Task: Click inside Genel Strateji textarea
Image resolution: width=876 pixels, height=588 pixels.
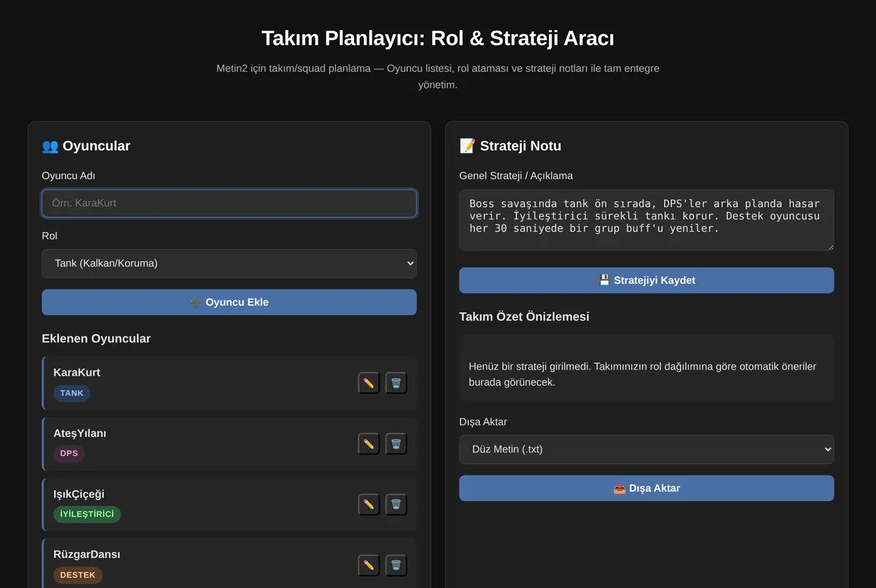Action: [x=647, y=220]
